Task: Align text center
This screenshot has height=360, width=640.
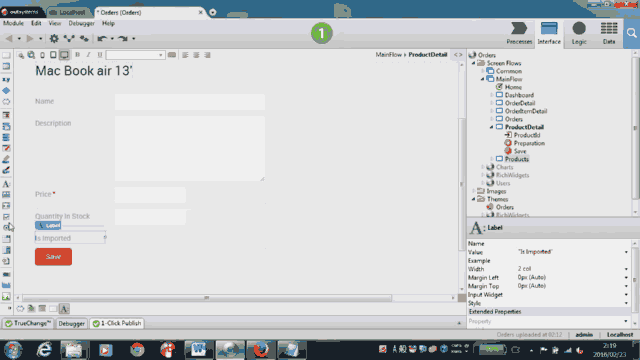Action: [196, 55]
